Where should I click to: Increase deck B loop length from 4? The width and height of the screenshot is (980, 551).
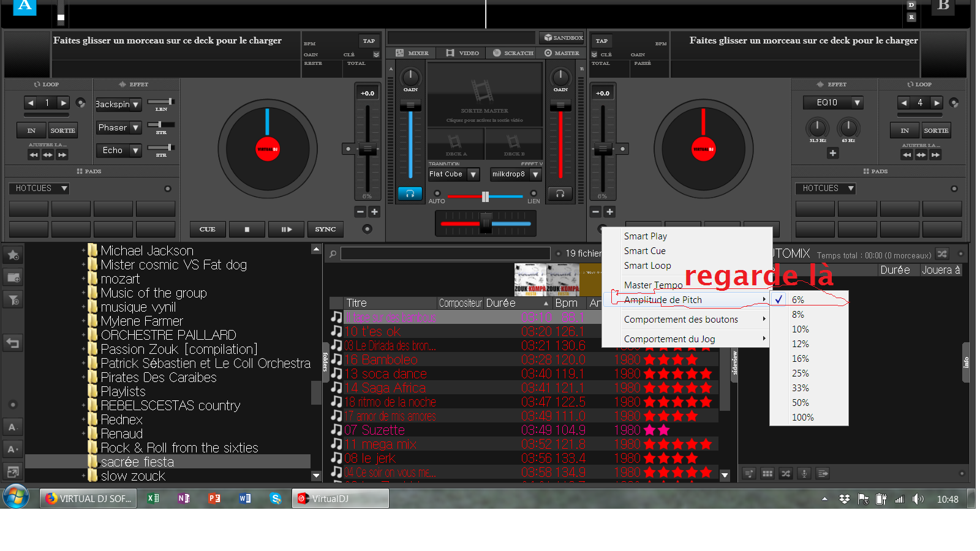[937, 103]
